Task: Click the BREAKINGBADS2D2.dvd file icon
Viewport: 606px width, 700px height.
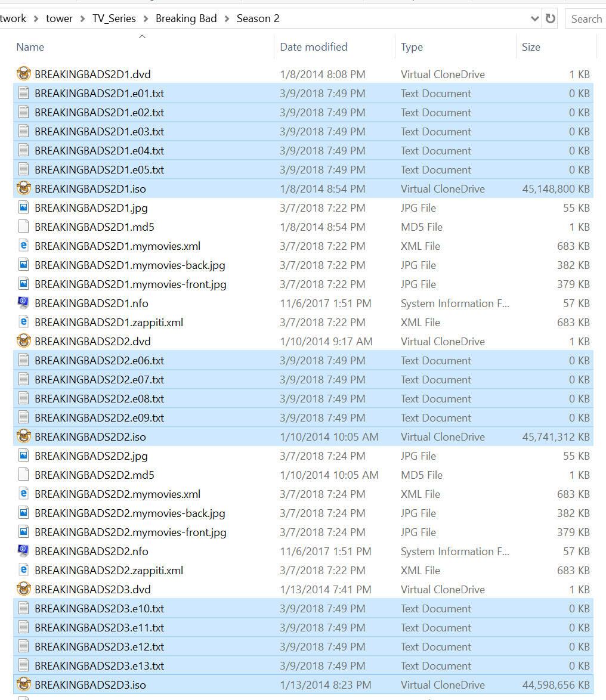Action: tap(24, 341)
